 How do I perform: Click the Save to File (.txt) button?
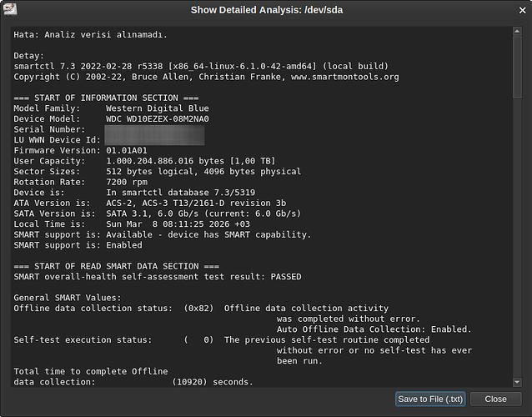[x=430, y=399]
